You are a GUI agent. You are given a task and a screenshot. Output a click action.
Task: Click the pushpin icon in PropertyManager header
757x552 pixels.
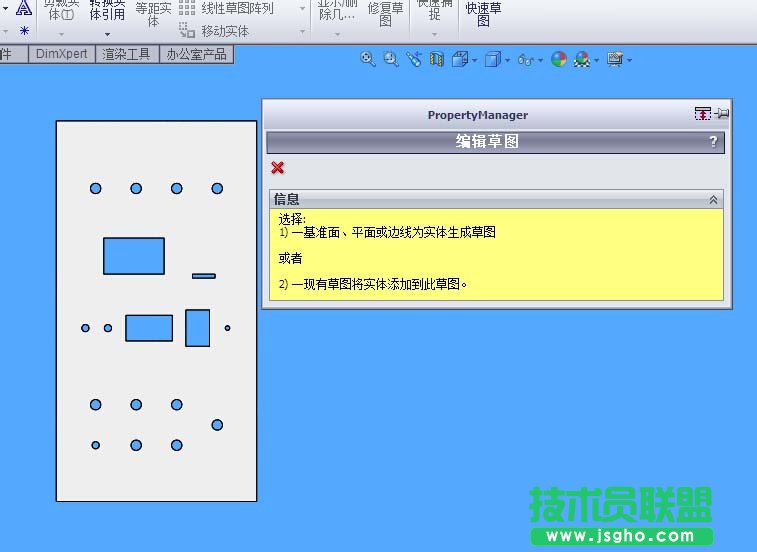pyautogui.click(x=722, y=113)
